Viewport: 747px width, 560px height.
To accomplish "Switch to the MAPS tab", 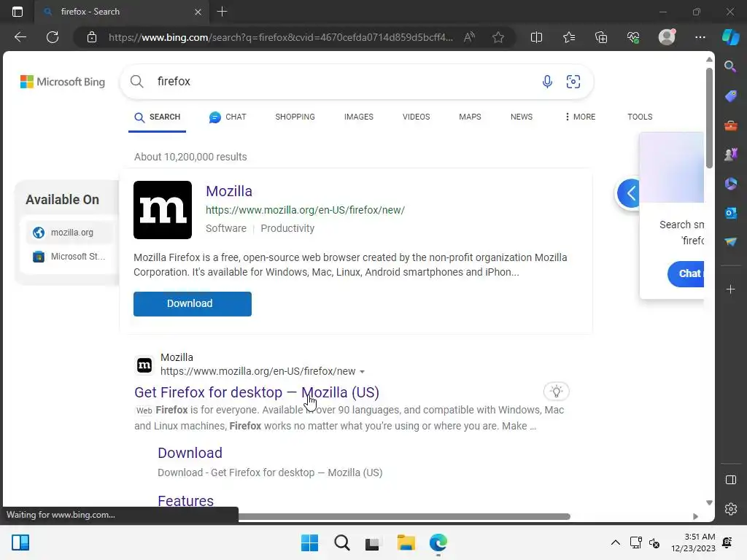I will pos(470,117).
